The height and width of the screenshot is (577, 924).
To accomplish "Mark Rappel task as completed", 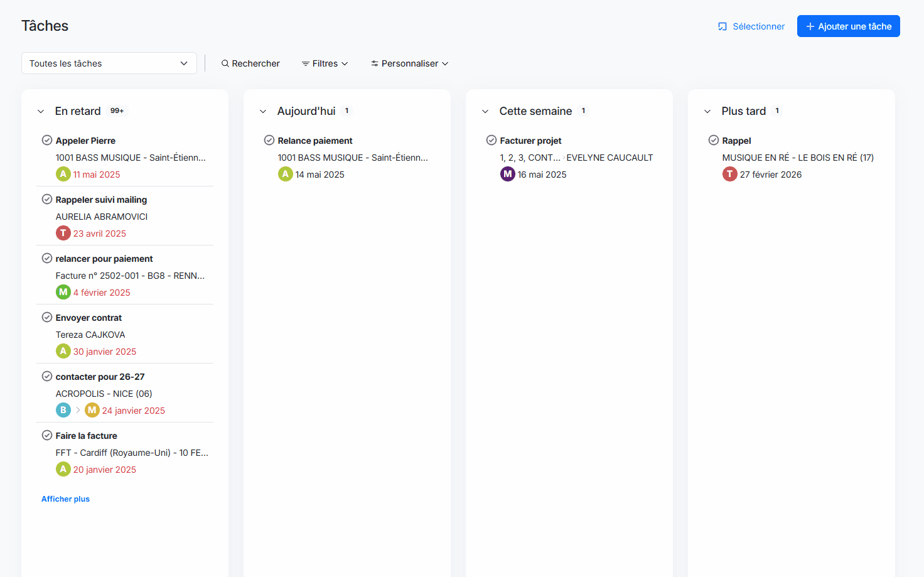I will pos(714,140).
